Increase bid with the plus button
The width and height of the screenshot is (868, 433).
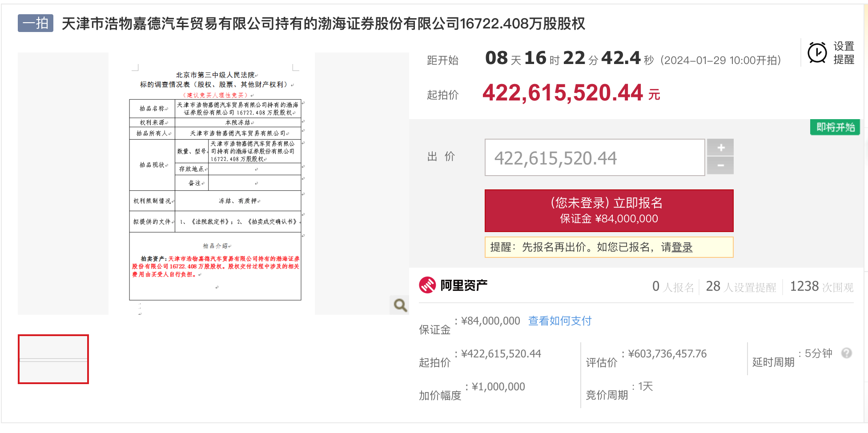[720, 148]
